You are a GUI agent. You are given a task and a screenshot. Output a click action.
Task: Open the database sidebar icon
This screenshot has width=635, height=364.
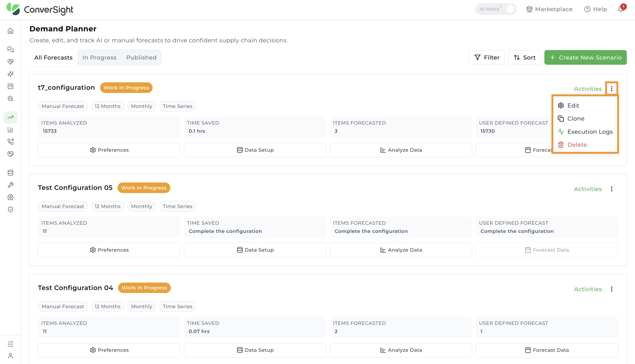click(x=11, y=173)
